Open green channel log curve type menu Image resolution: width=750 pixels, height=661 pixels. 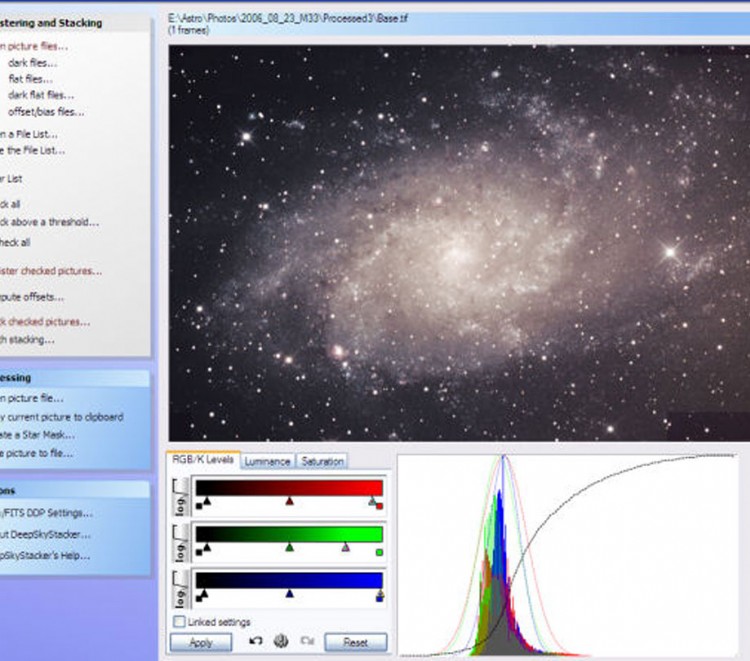pyautogui.click(x=180, y=543)
